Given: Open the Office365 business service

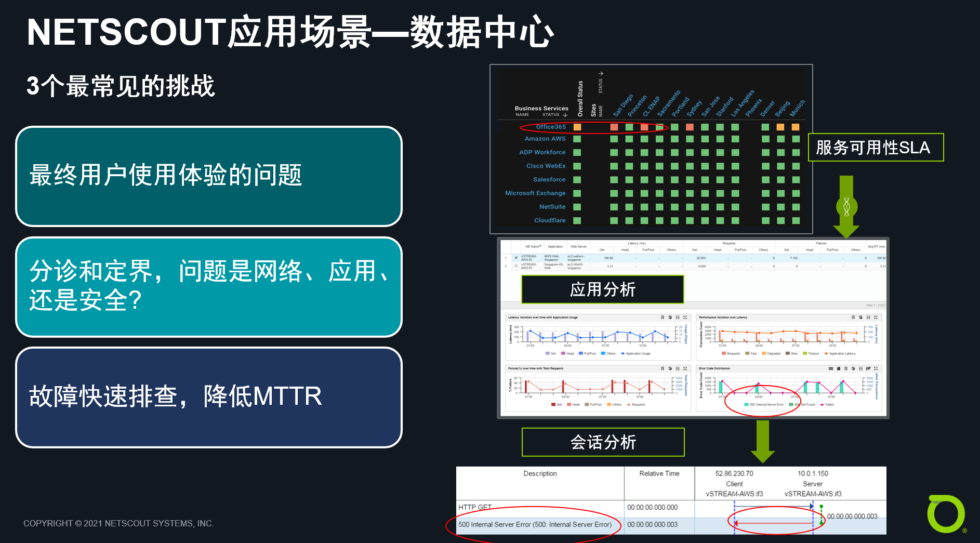Looking at the screenshot, I should (551, 127).
